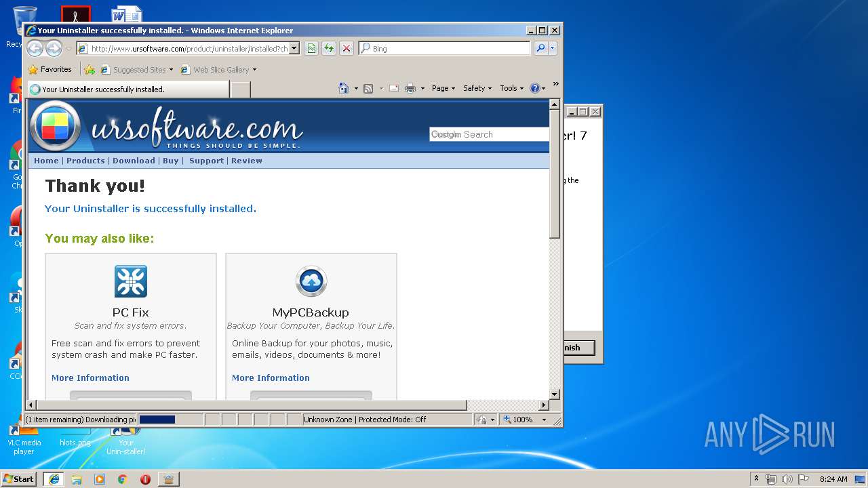Click the Home icon in command bar
Viewport: 868px width, 488px height.
[344, 88]
